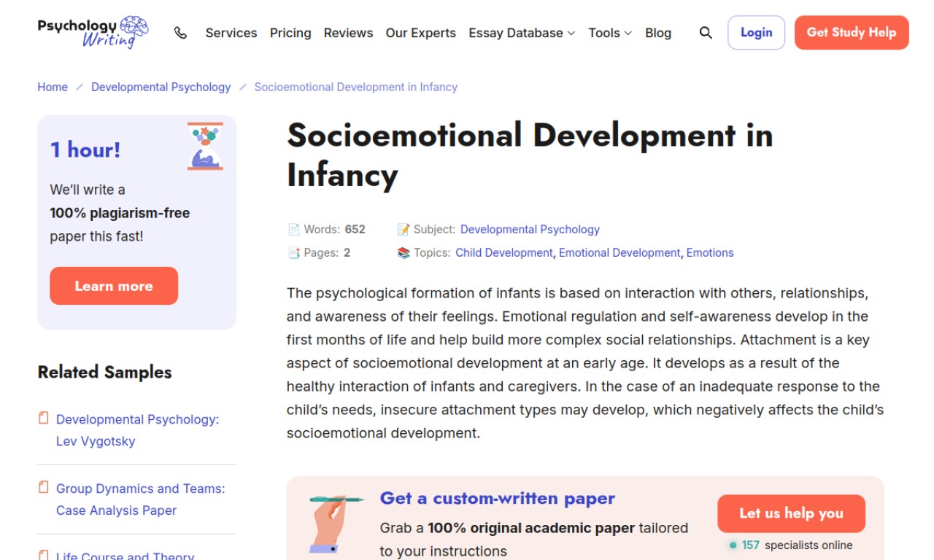The height and width of the screenshot is (560, 934).
Task: Click Socioemotional Development in Infancy breadcrumb
Action: [355, 87]
